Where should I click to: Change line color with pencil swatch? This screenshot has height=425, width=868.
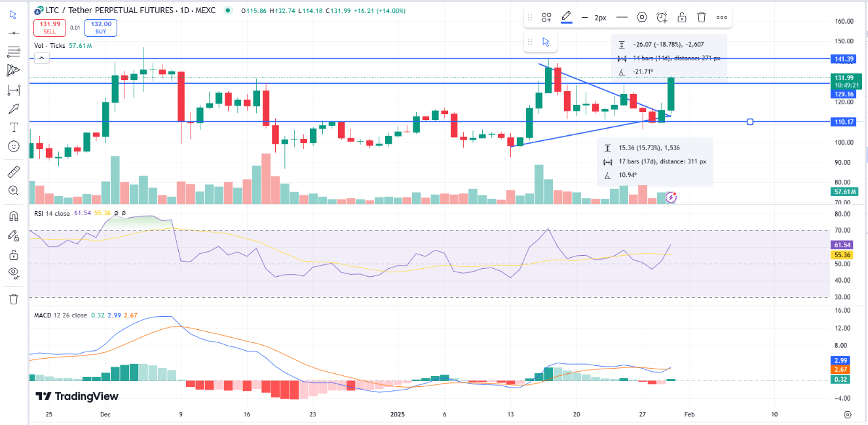point(566,18)
